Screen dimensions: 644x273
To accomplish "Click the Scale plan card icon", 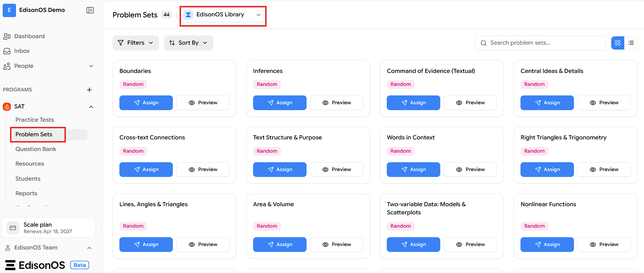I will [x=13, y=228].
